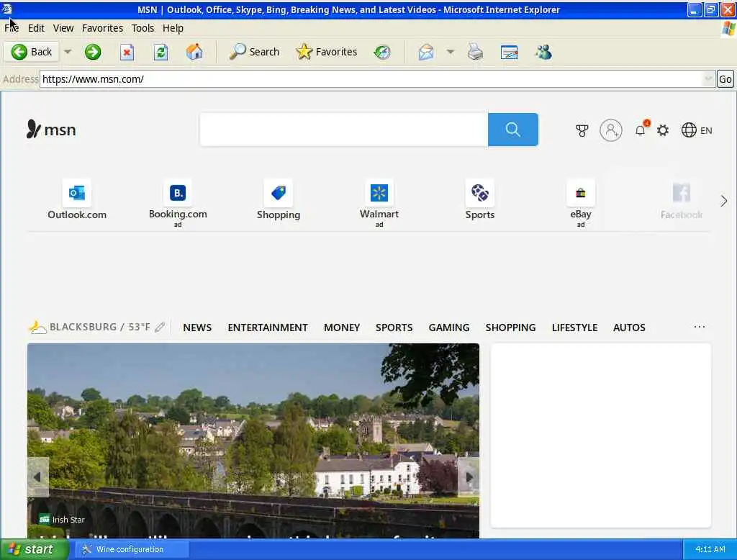
Task: Open the Edit menu
Action: tap(36, 28)
